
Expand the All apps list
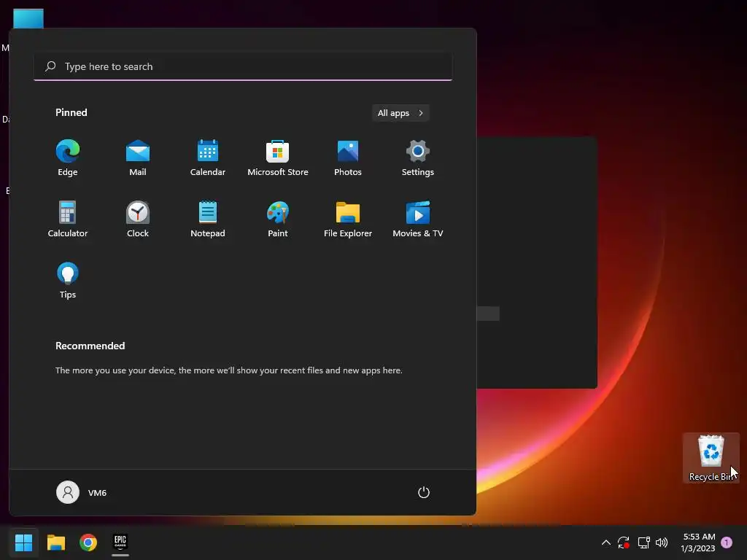400,113
